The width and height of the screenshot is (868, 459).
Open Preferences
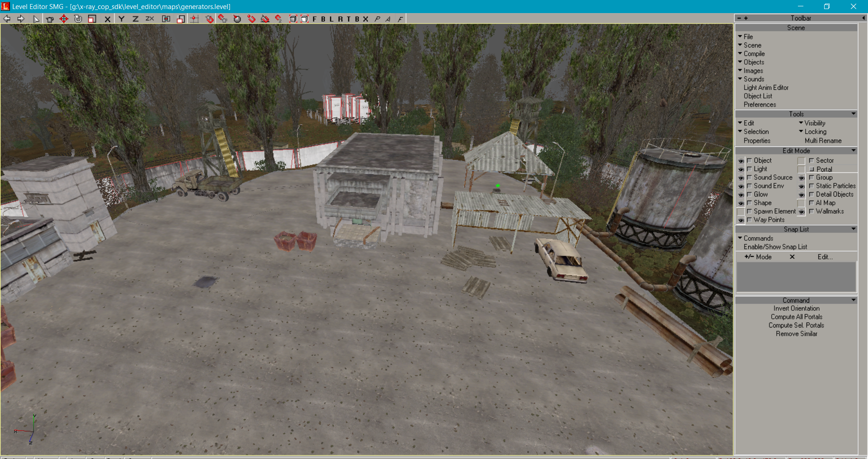point(759,104)
